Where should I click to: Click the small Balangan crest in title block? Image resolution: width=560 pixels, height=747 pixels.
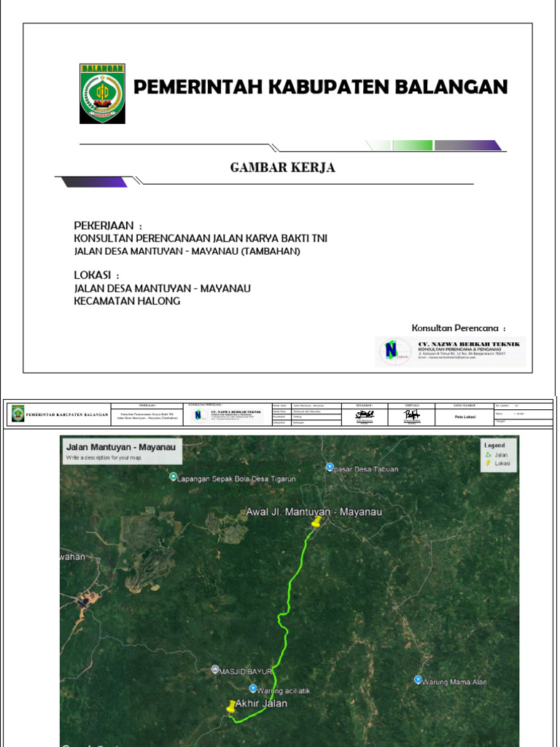17,414
